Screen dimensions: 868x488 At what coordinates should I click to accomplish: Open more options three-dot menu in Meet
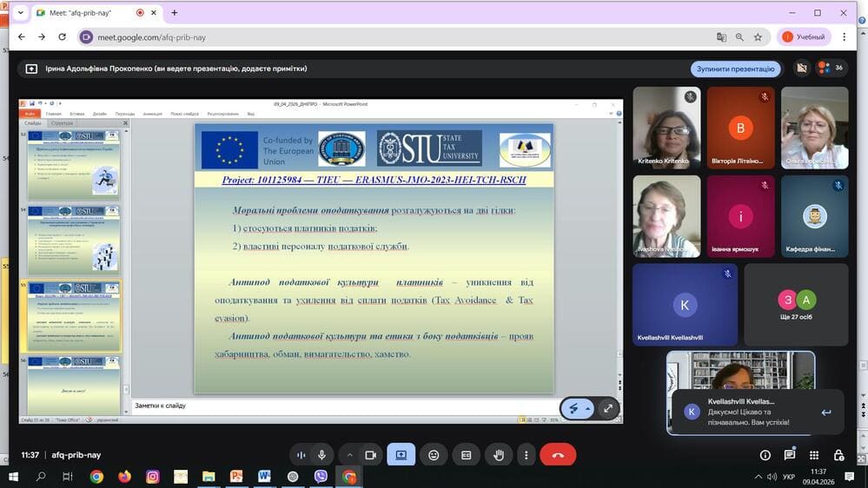[x=527, y=455]
